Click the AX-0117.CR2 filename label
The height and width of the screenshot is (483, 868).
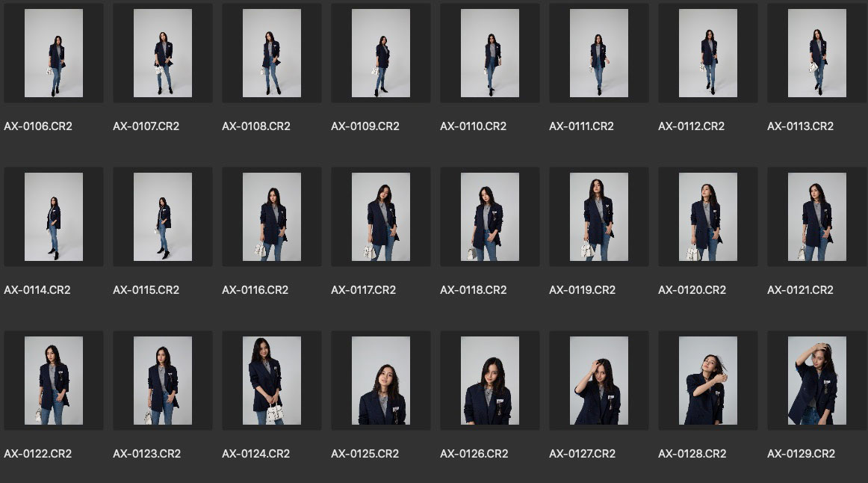click(364, 290)
